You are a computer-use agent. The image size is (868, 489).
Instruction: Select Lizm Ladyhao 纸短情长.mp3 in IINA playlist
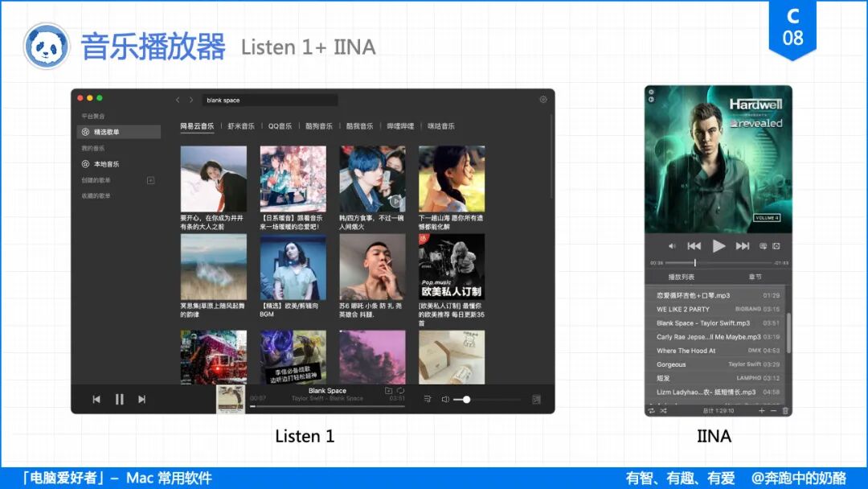click(718, 392)
